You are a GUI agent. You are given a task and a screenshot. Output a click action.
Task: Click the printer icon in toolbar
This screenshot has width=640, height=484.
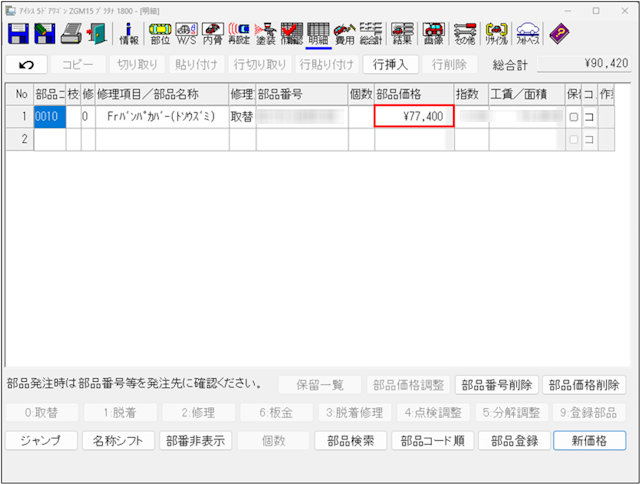72,33
